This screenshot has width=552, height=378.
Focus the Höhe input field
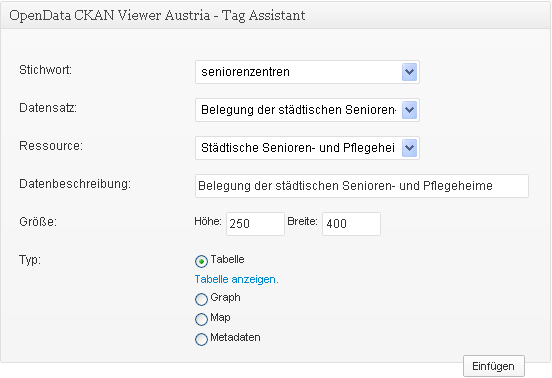255,224
